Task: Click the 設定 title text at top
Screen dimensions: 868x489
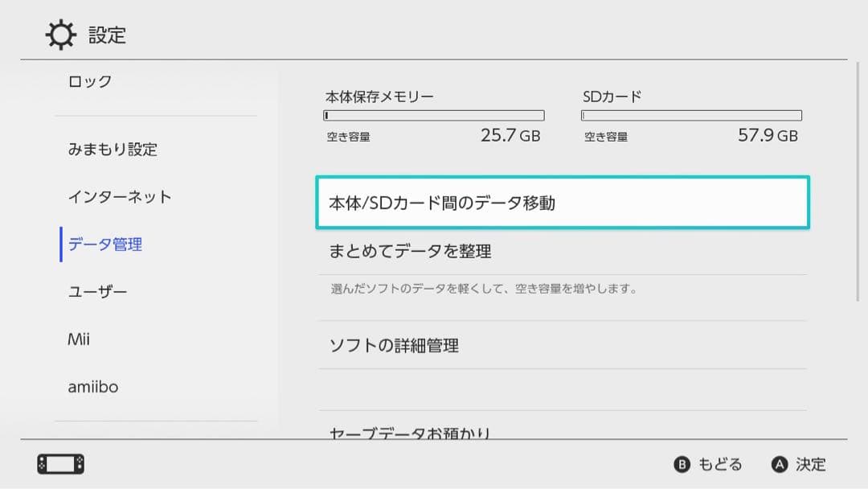Action: click(x=106, y=35)
